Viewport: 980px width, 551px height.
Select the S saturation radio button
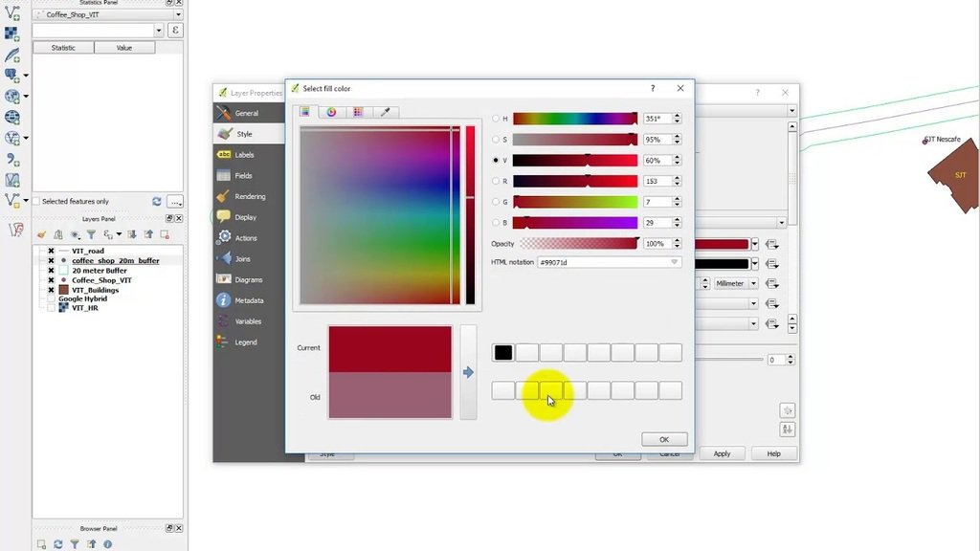(x=496, y=140)
